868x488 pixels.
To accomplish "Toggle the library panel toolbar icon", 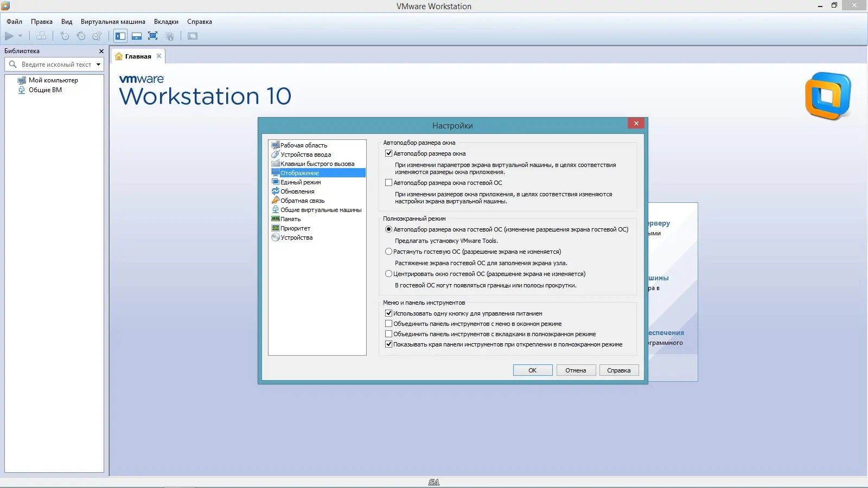I will (119, 36).
